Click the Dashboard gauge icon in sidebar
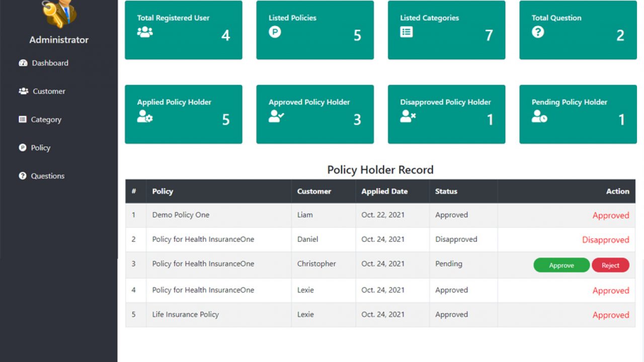This screenshot has height=362, width=644. click(23, 63)
